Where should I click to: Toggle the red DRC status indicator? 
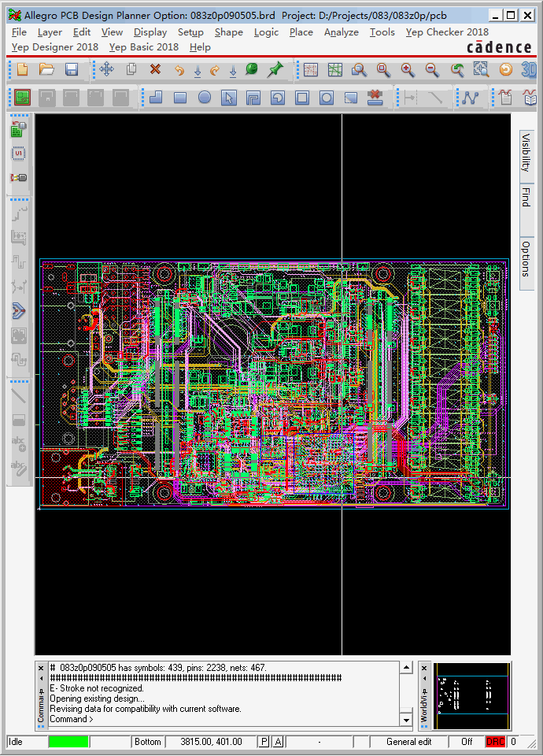pyautogui.click(x=496, y=742)
